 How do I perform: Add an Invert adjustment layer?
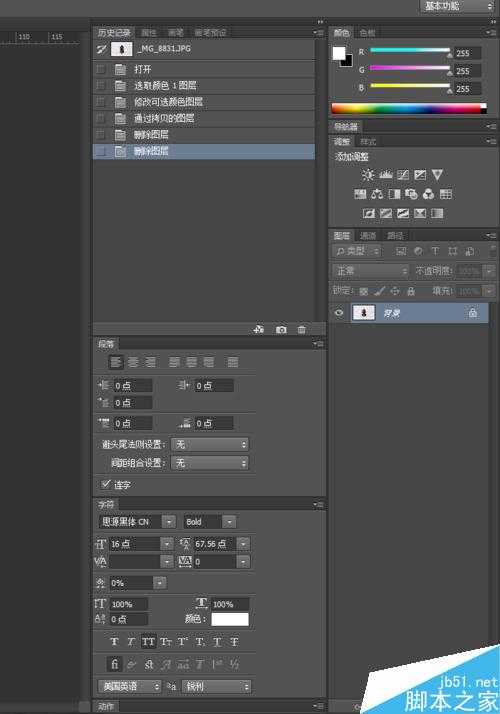[368, 214]
